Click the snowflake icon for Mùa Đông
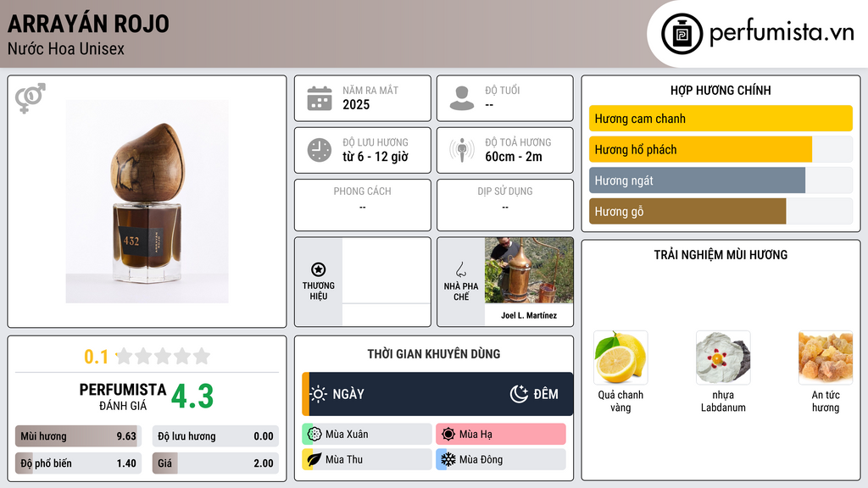 pyautogui.click(x=448, y=459)
